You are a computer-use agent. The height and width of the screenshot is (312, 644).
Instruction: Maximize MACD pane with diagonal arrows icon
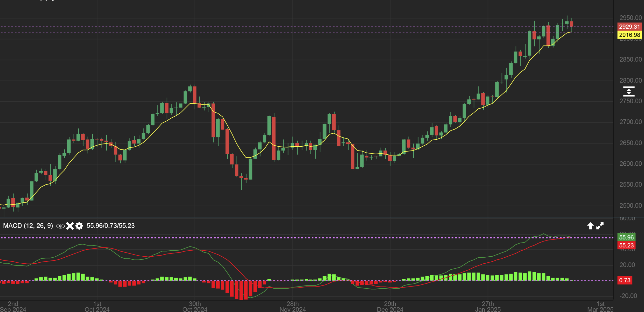(x=600, y=226)
